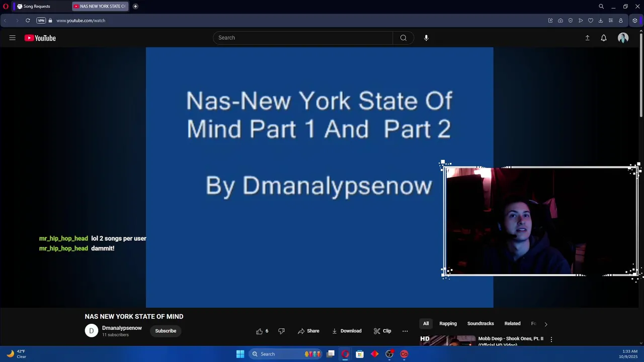Take a snapshot with the camera icon

pos(560,21)
